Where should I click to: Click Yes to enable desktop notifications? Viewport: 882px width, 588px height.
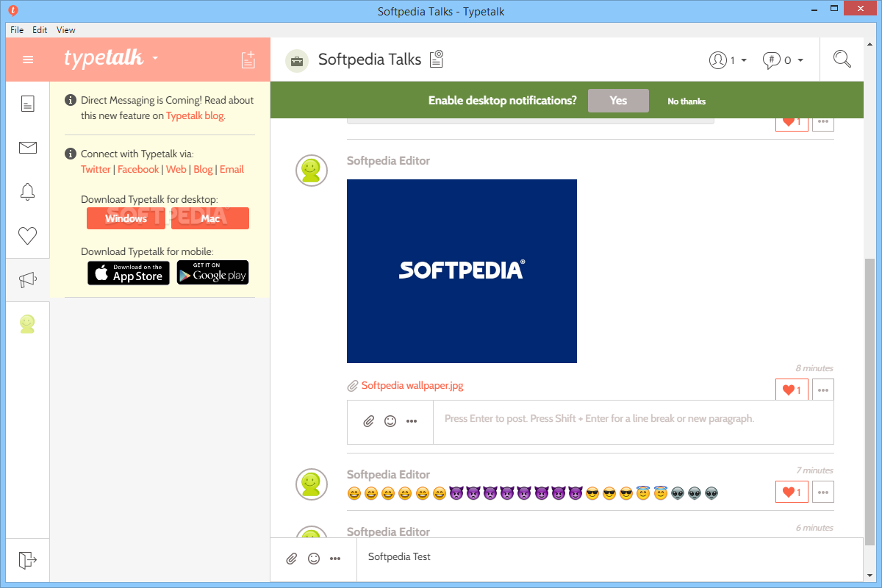618,101
